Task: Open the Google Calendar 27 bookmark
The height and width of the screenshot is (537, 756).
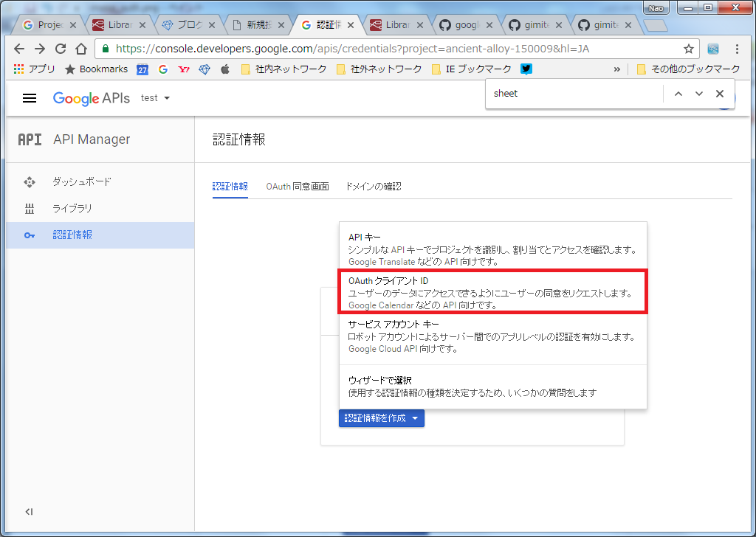Action: tap(142, 69)
